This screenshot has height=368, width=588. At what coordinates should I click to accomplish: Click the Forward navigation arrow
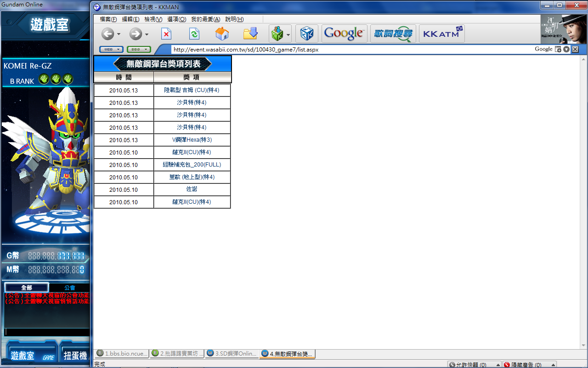(136, 34)
